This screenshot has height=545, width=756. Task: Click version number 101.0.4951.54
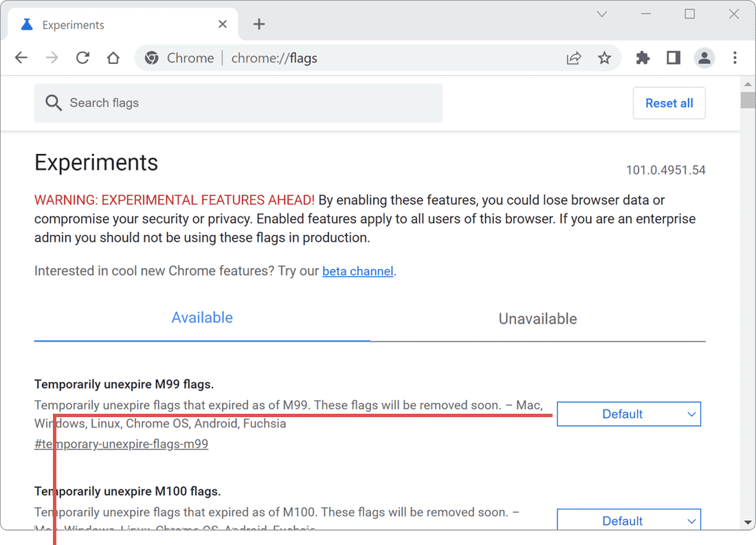click(665, 170)
